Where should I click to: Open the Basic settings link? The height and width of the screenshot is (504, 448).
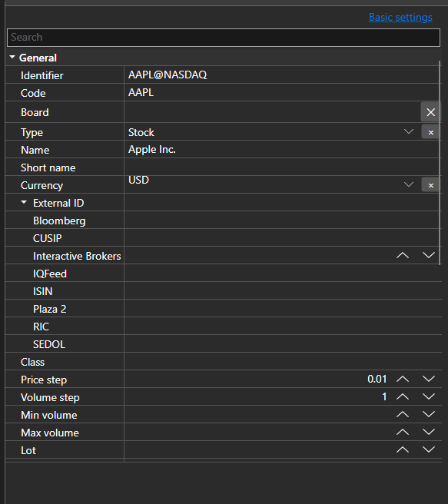(400, 17)
